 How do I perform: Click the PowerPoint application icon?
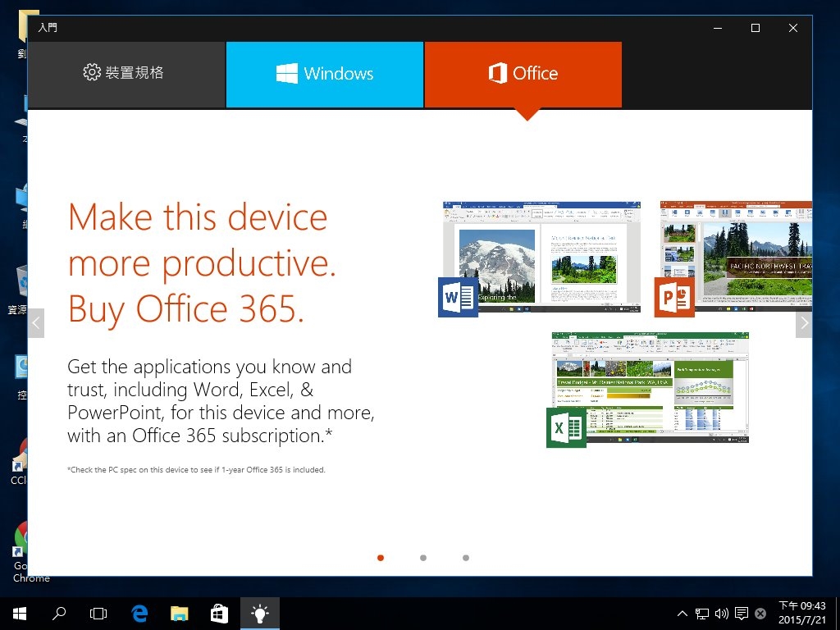674,297
